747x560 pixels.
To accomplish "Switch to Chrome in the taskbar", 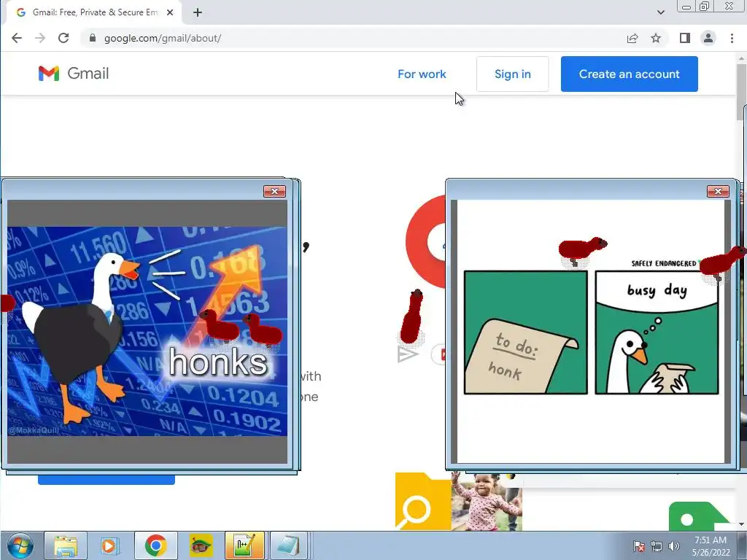I will click(156, 545).
